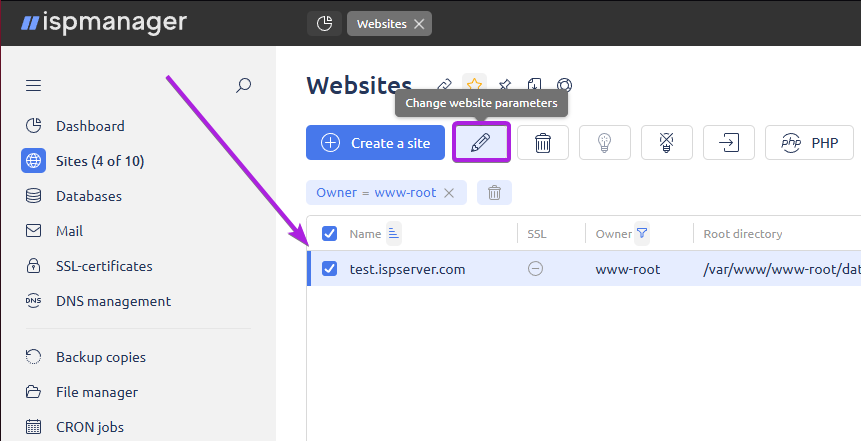Click the www-root owner cell
The image size is (861, 441).
[x=628, y=269]
